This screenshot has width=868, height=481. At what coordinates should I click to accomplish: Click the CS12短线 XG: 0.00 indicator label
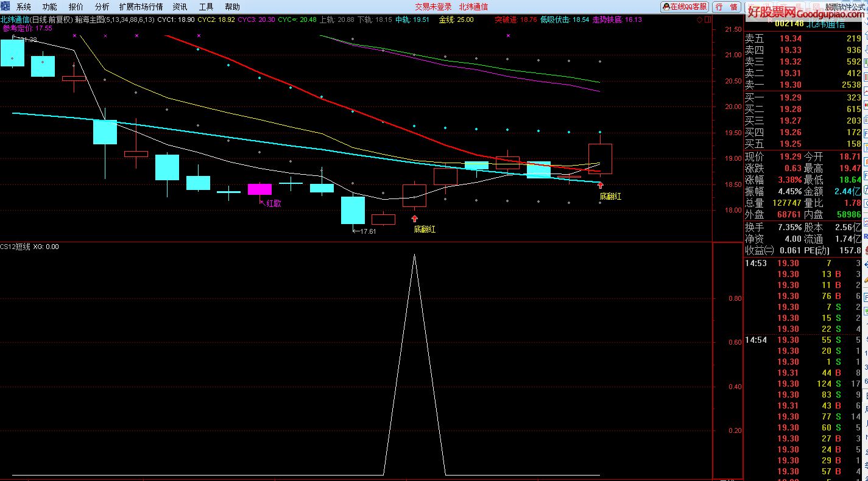(x=30, y=247)
